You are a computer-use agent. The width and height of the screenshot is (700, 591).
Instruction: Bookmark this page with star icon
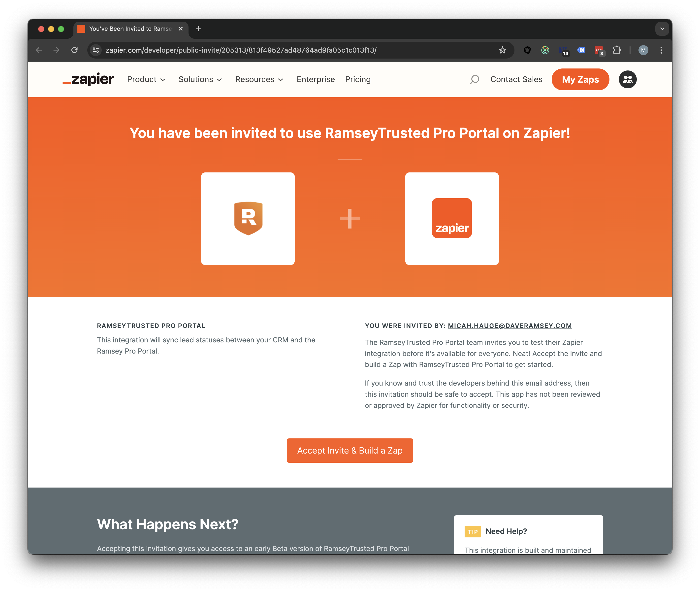pos(502,50)
